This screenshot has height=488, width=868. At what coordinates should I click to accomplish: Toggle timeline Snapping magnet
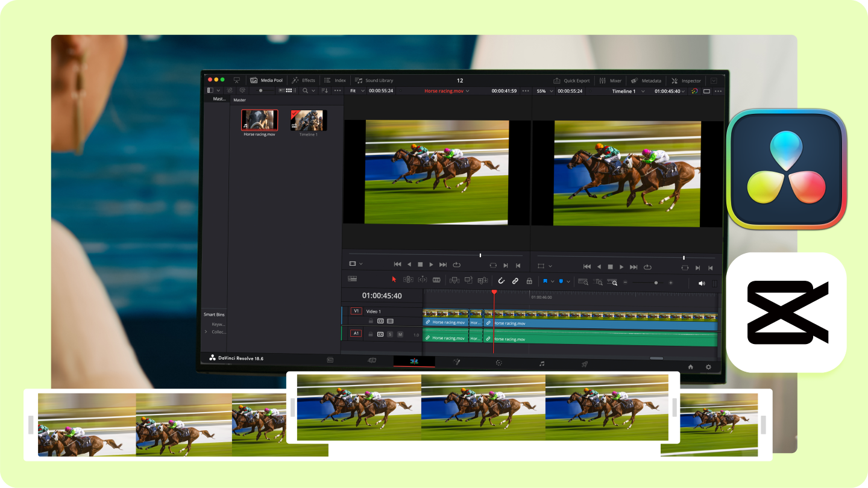500,280
